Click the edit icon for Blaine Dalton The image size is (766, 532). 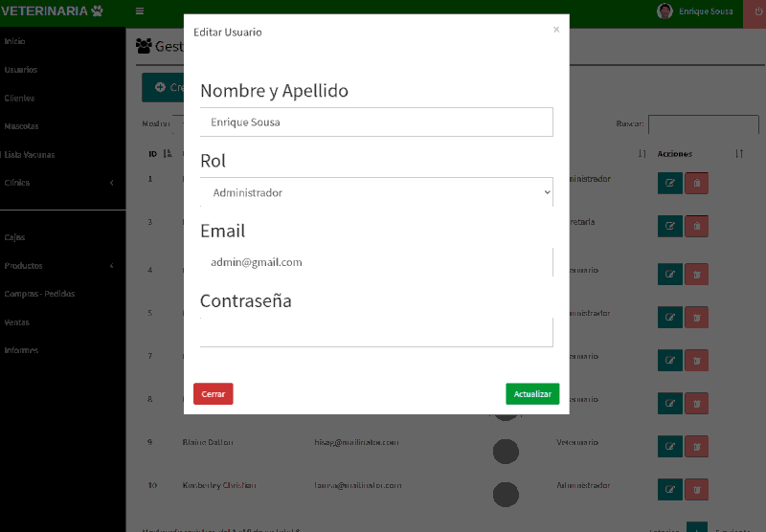click(669, 446)
